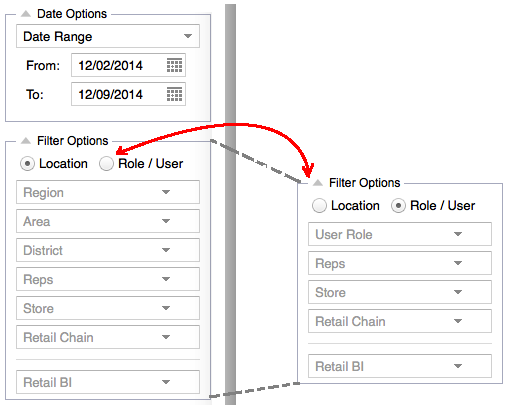Select Location radio in left panel
Viewport: 511px width, 411px height.
27,164
